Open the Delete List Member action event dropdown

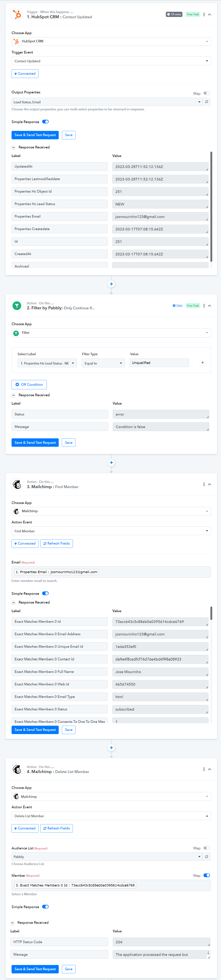(x=111, y=816)
